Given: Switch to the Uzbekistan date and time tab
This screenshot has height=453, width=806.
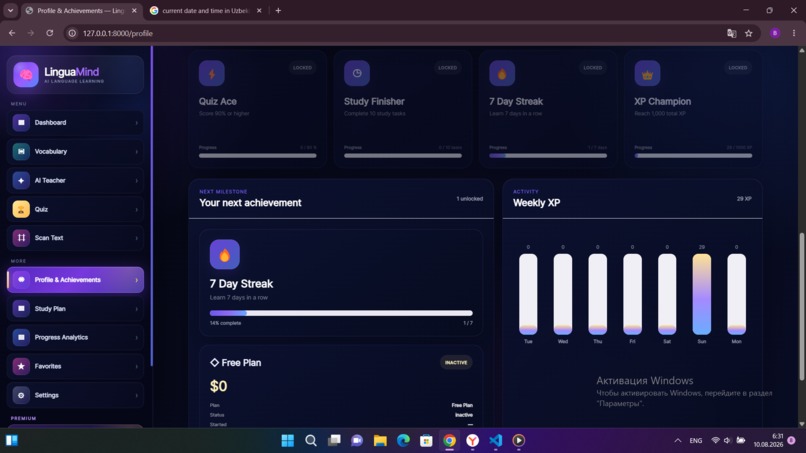Looking at the screenshot, I should point(206,10).
